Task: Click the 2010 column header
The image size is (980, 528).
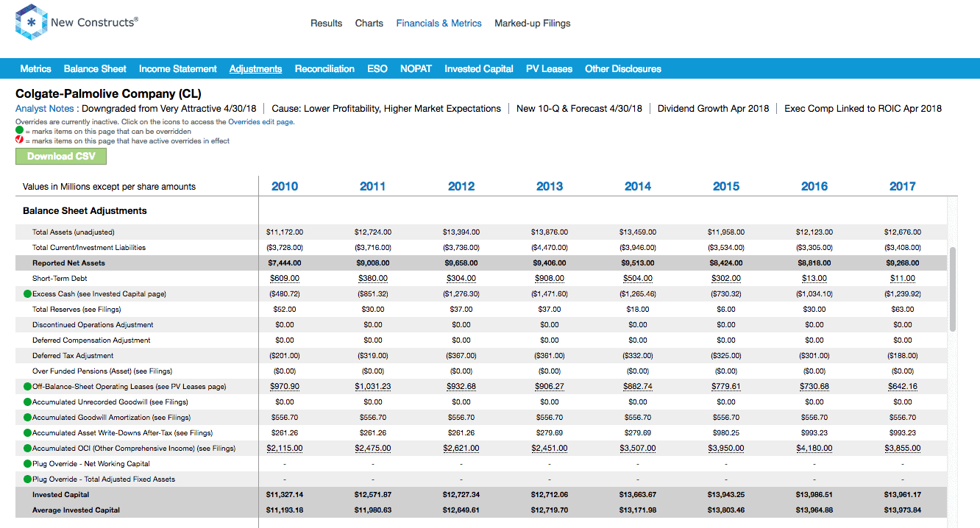Action: tap(285, 187)
